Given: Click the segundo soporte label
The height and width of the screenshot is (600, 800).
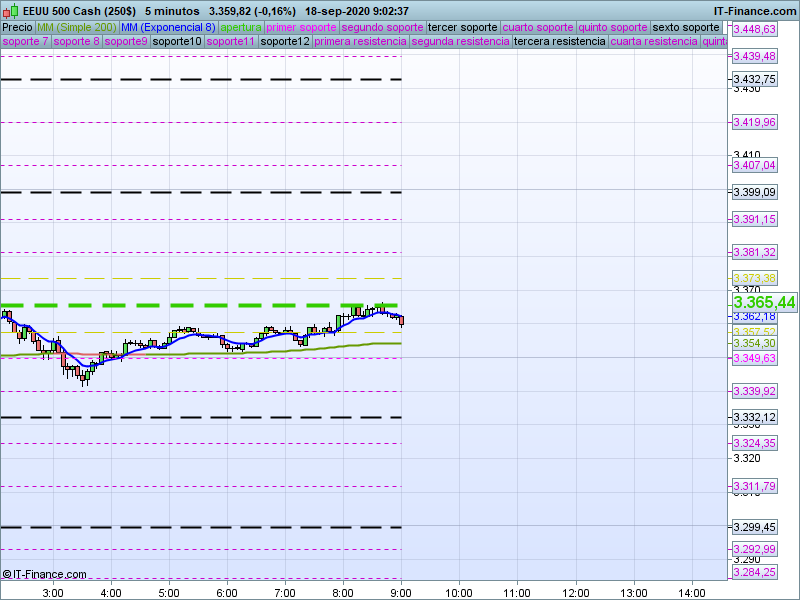Looking at the screenshot, I should point(382,27).
